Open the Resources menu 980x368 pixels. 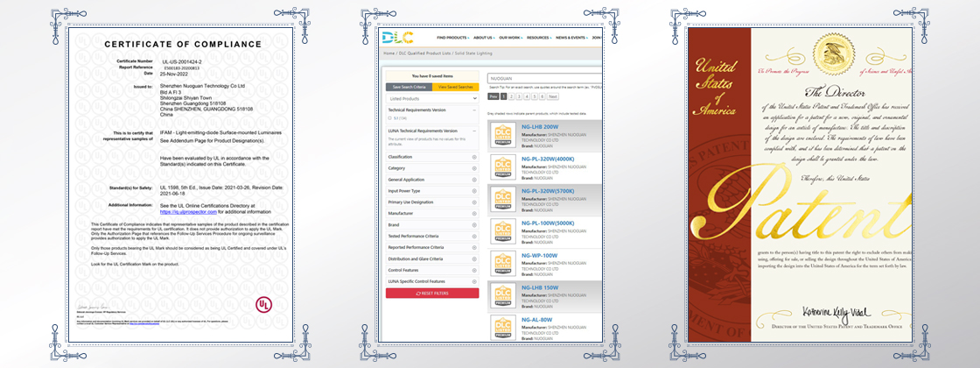(539, 38)
